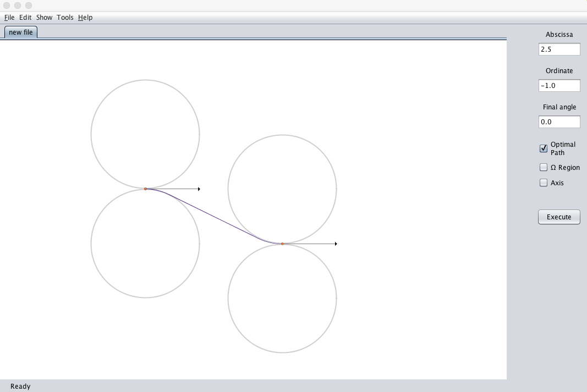Close the application window
587x392 pixels.
tap(7, 5)
